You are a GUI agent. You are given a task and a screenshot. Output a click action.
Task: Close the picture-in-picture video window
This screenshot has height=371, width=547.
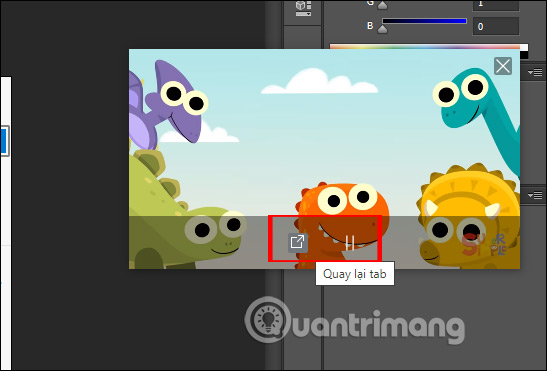tap(503, 66)
